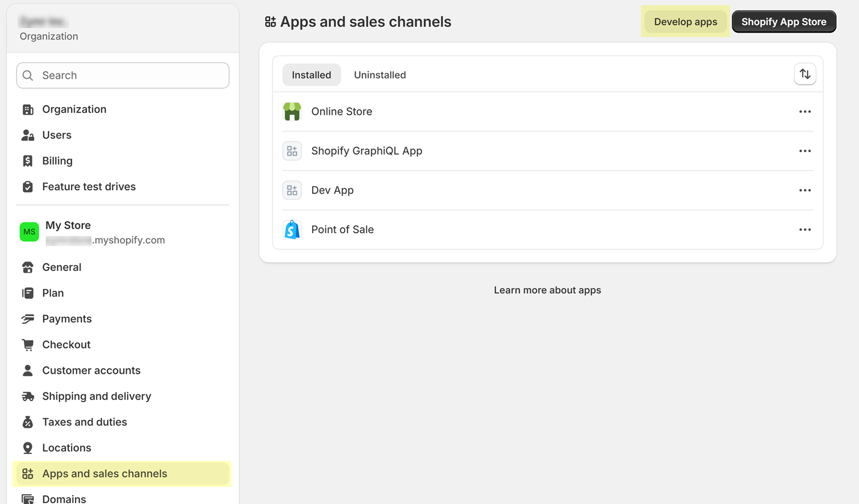Select the My Store MS avatar

pyautogui.click(x=29, y=232)
